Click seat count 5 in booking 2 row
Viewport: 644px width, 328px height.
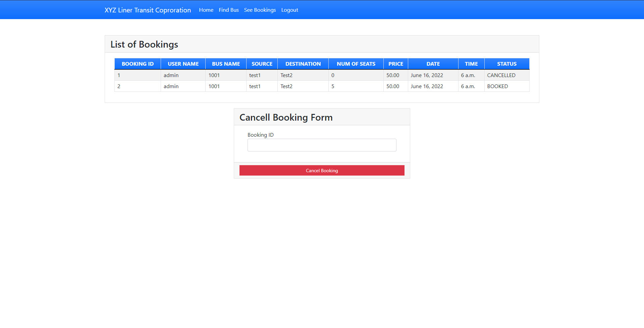tap(356, 86)
